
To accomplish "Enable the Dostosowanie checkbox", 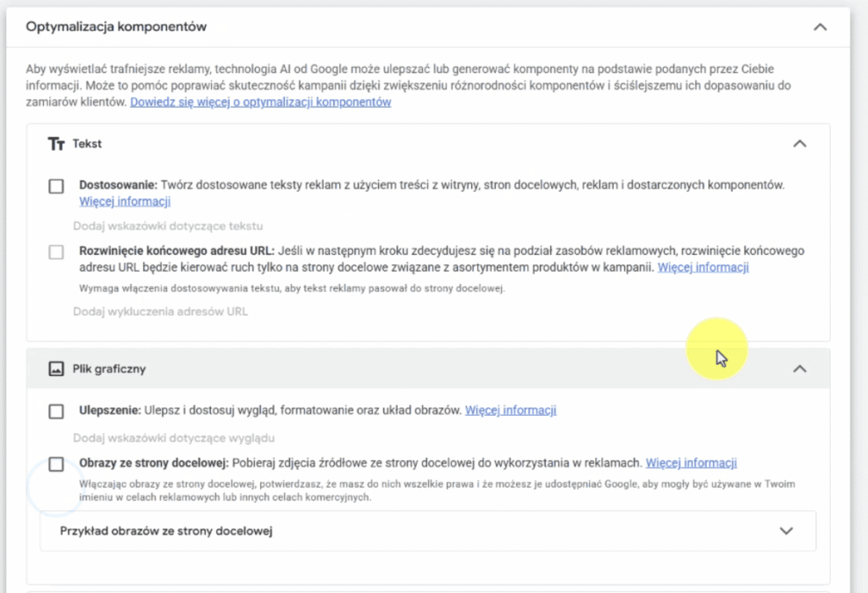I will point(56,186).
